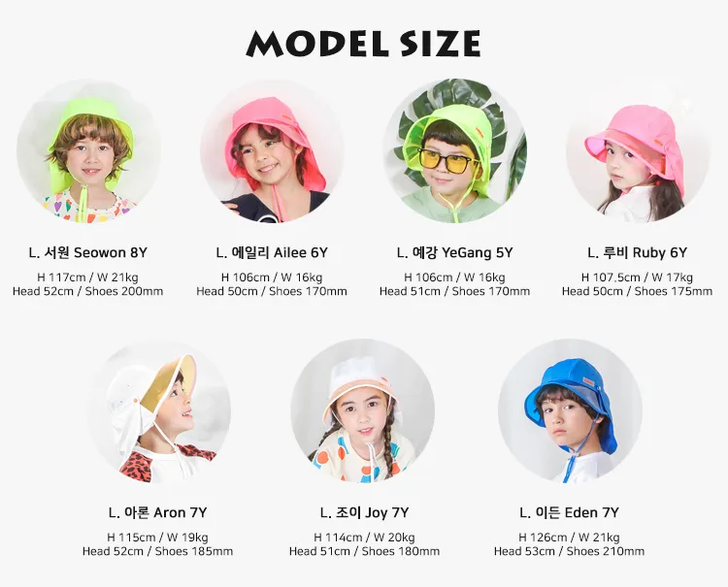
Task: Click Ruby's pink visor hat photo
Action: (638, 150)
